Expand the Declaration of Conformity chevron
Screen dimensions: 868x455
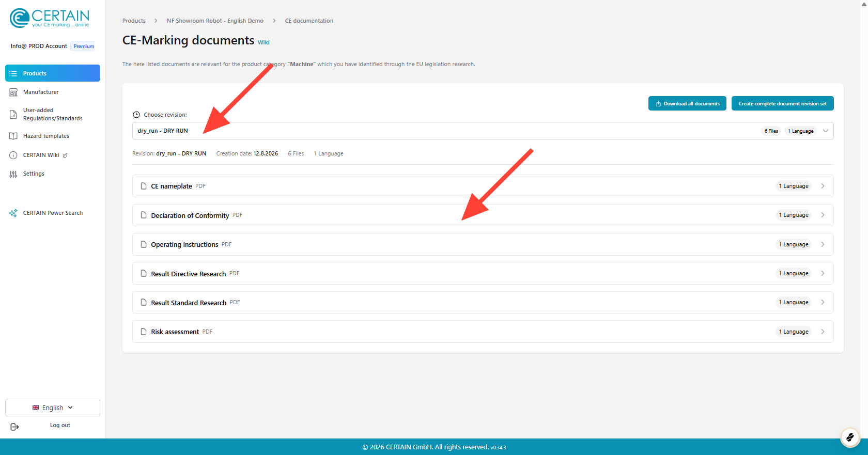823,215
